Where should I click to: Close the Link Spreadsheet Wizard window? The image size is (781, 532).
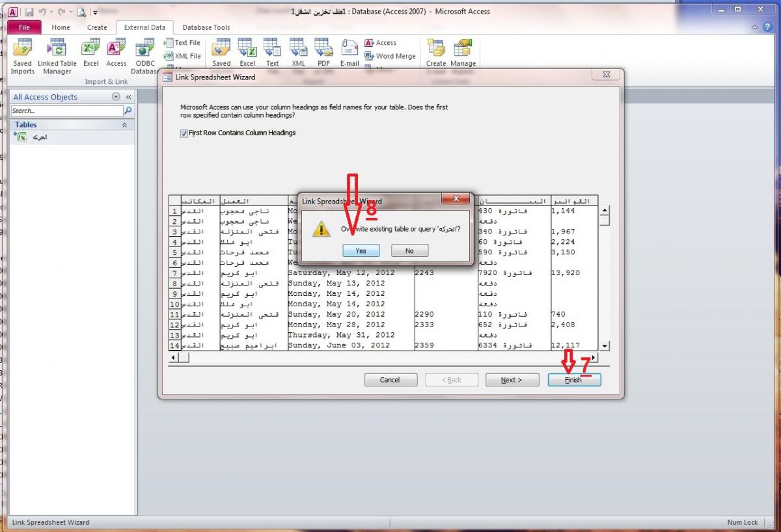605,76
